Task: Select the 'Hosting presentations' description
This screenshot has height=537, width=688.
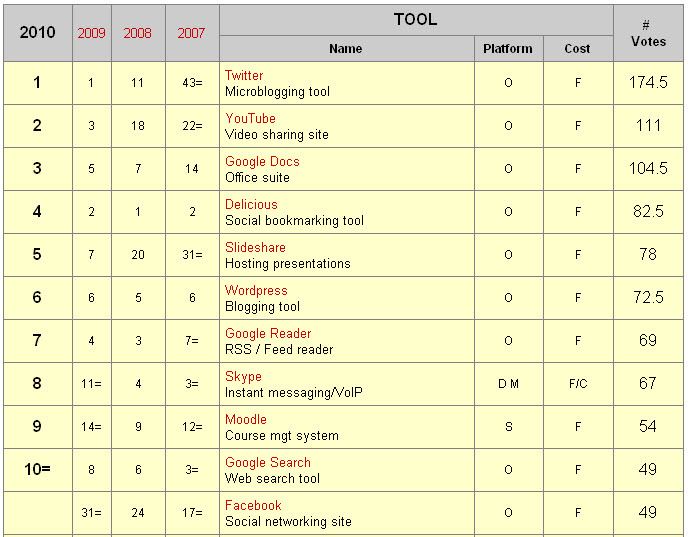Action: tap(288, 263)
